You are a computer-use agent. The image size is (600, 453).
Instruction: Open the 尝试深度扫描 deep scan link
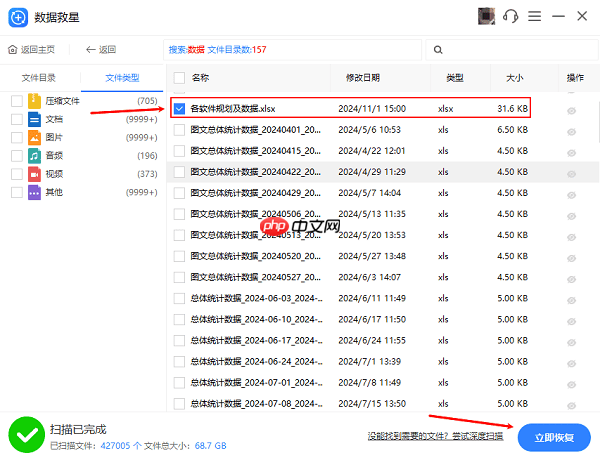tap(478, 436)
